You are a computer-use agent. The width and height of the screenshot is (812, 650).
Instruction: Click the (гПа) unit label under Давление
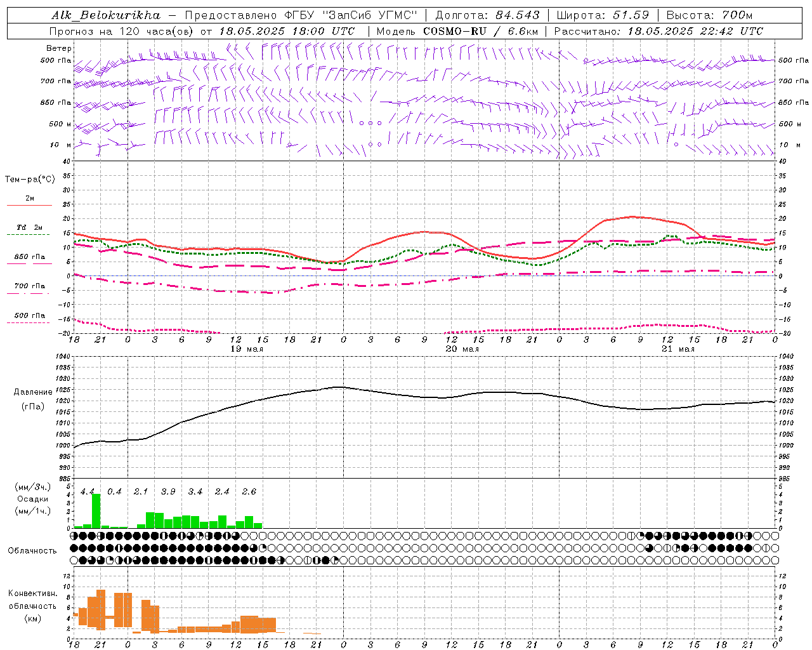33,407
